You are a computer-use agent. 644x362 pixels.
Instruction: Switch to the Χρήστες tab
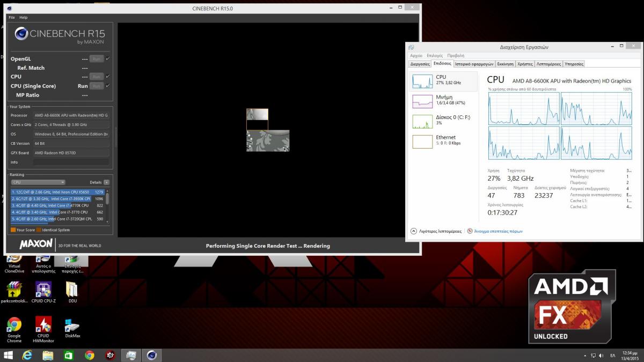tap(525, 64)
